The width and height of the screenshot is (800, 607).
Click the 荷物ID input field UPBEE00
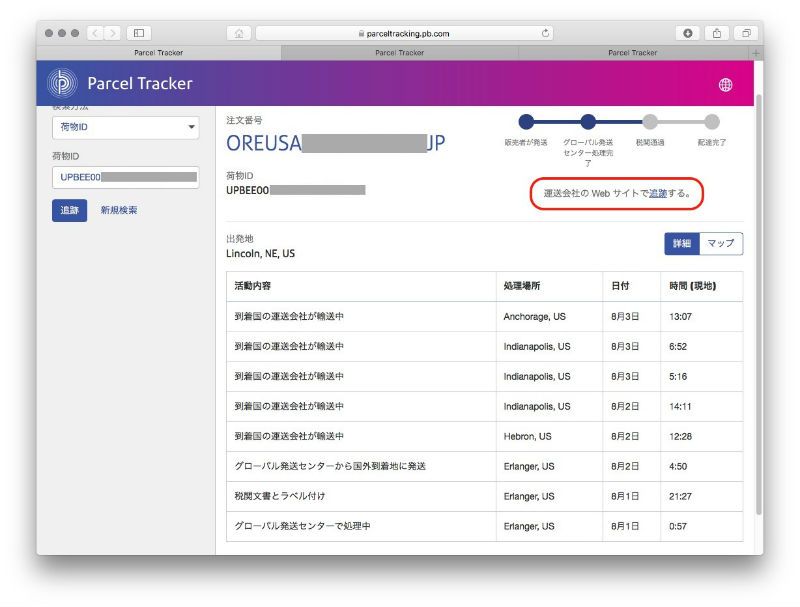tap(126, 177)
